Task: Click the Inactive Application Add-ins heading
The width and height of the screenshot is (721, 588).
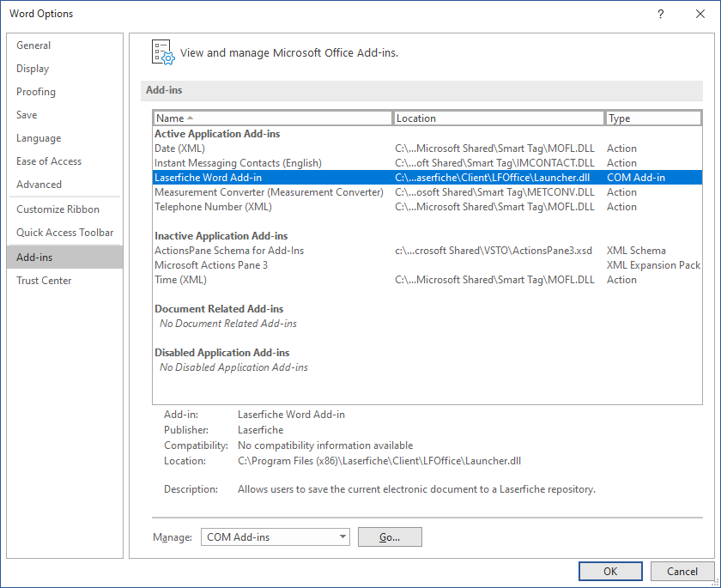Action: pos(221,236)
